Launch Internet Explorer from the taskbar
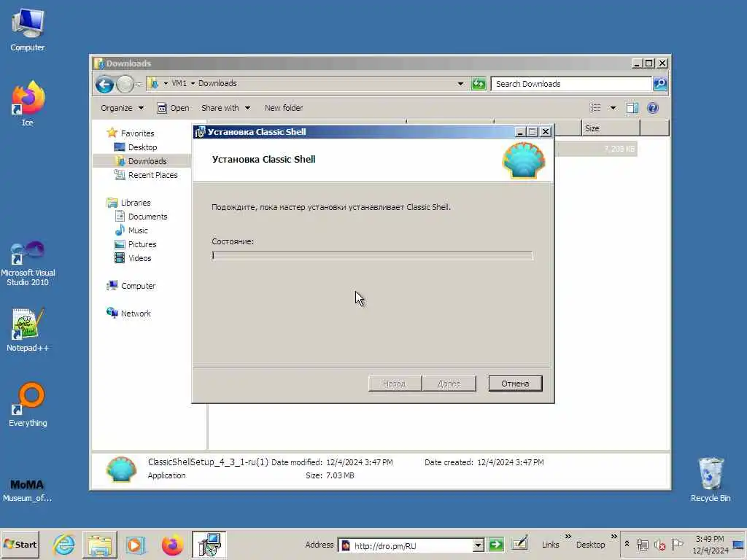The width and height of the screenshot is (747, 560). tap(63, 545)
